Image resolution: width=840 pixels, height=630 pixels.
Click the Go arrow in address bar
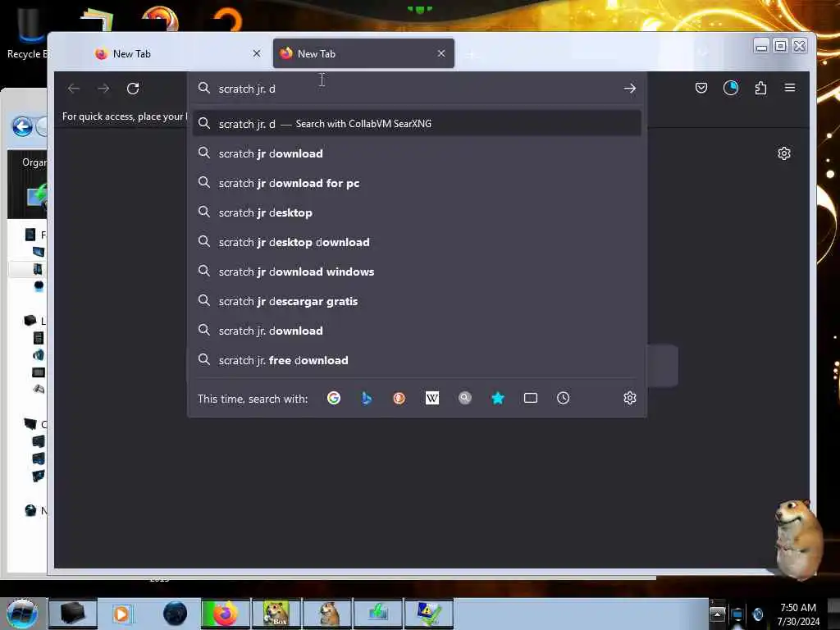629,89
